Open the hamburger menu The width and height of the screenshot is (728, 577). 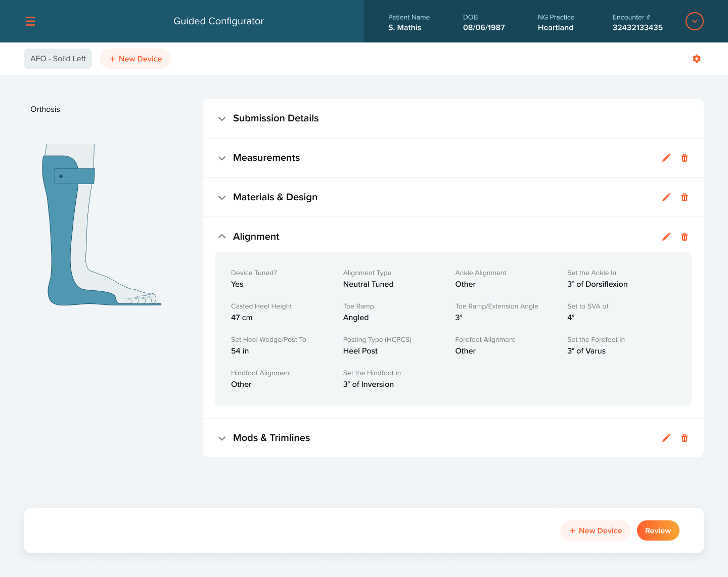(x=30, y=21)
